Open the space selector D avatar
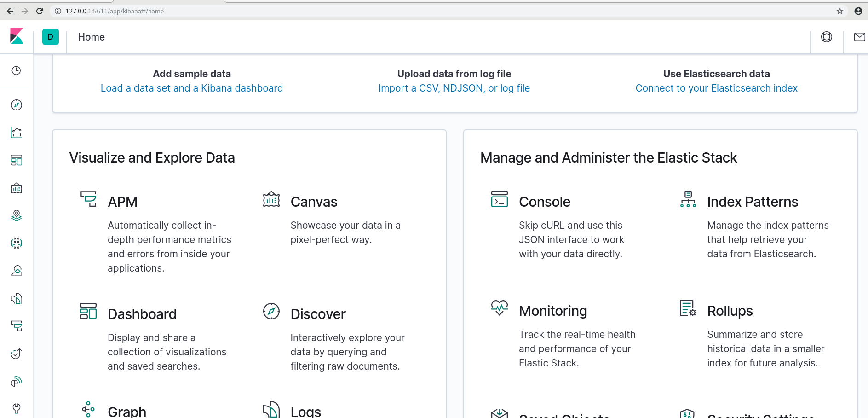Viewport: 868px width, 418px height. 51,37
